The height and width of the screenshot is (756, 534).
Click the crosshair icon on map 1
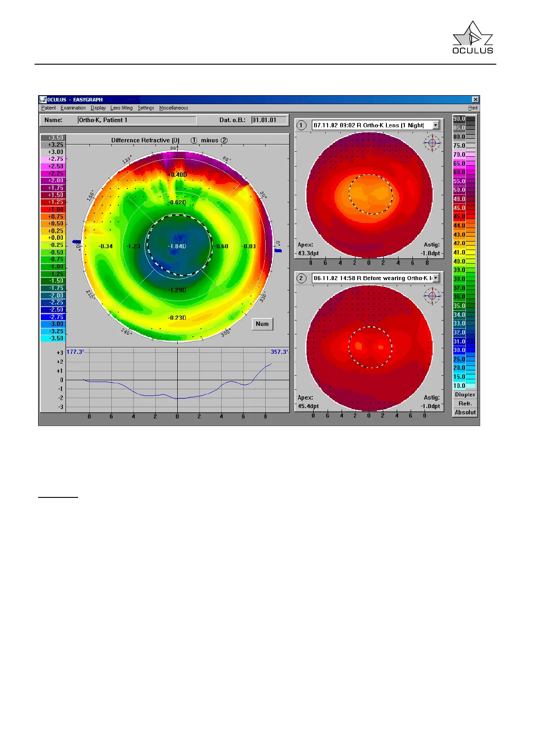point(432,143)
